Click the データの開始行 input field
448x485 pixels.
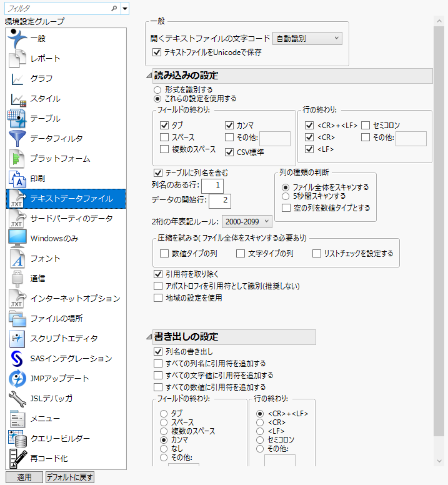220,200
